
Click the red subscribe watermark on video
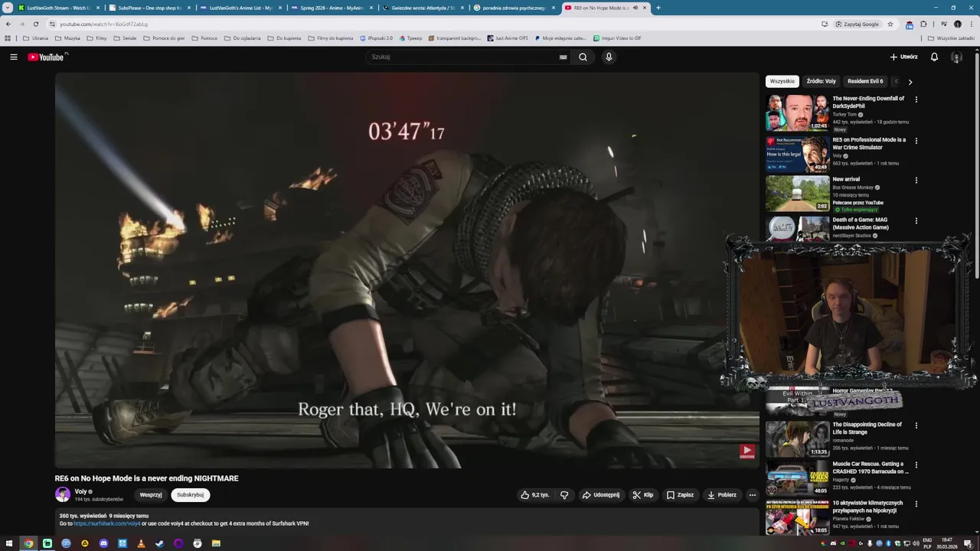(x=747, y=452)
